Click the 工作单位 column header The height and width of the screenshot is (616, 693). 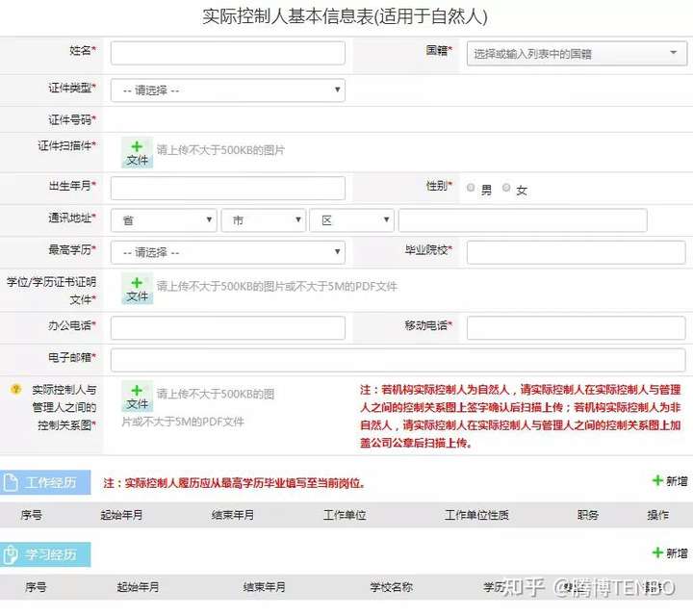pyautogui.click(x=345, y=515)
